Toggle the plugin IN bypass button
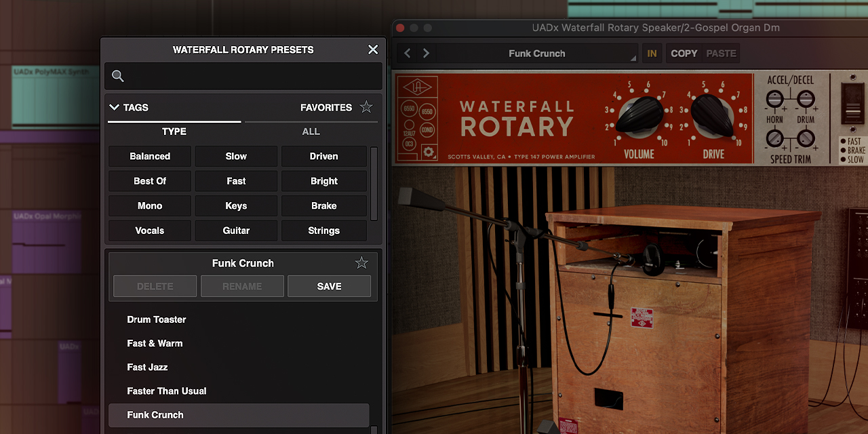 point(652,54)
